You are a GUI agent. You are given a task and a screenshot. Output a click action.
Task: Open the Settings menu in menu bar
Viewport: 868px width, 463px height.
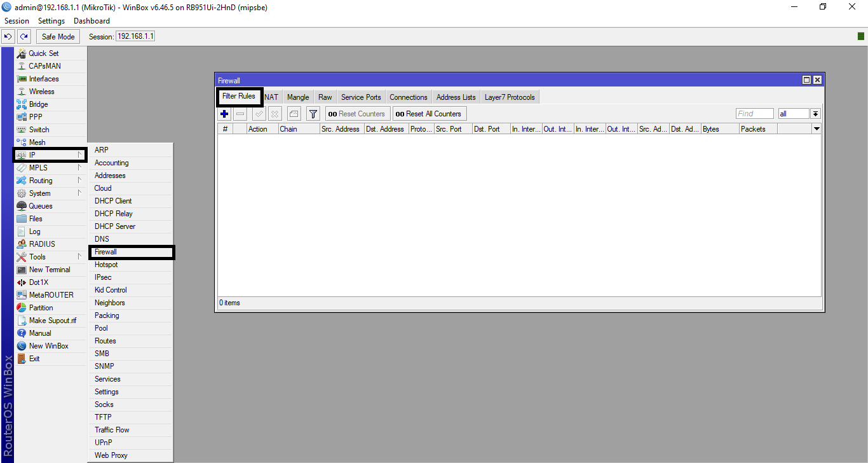click(51, 21)
